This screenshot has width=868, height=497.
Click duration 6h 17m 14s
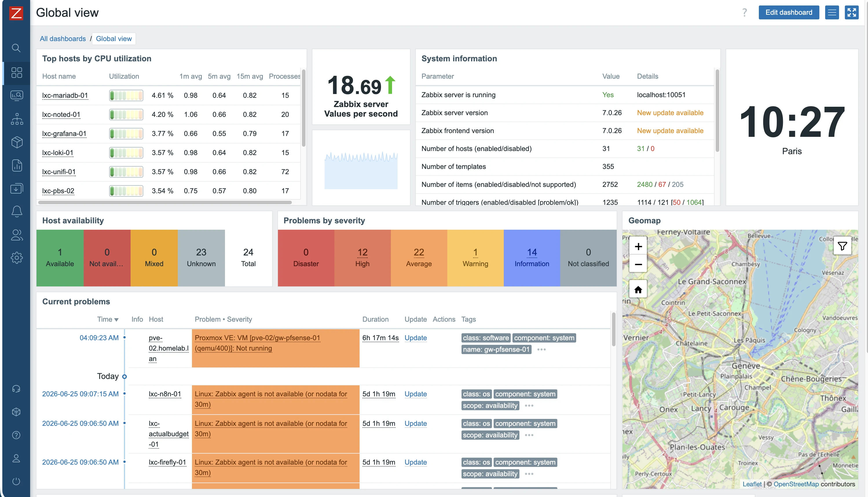380,338
